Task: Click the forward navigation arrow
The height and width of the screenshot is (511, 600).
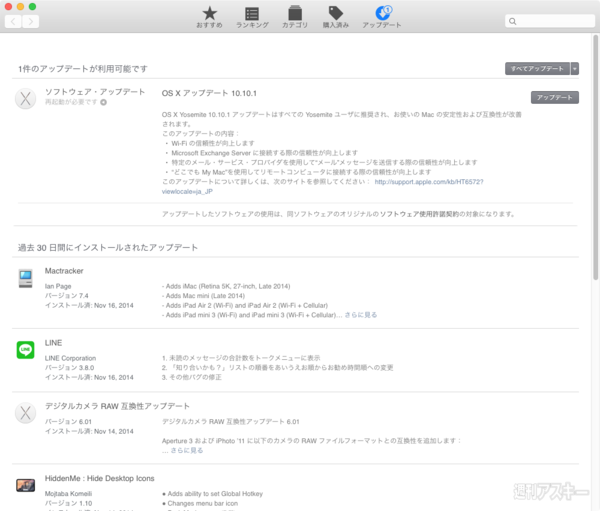Action: [31, 21]
